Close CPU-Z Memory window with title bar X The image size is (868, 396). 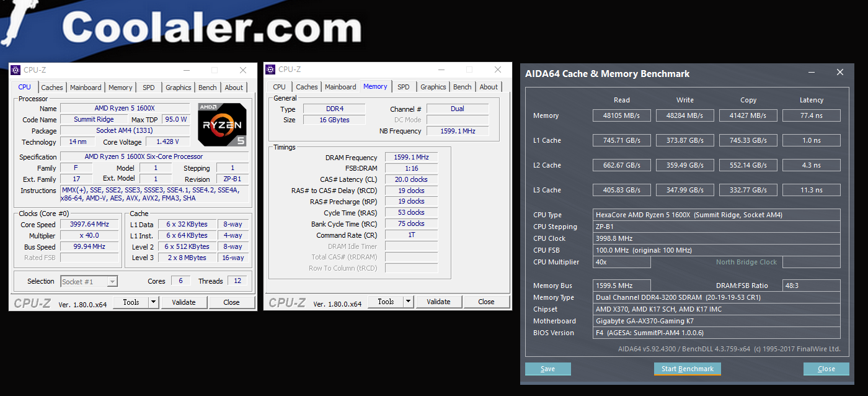[497, 70]
